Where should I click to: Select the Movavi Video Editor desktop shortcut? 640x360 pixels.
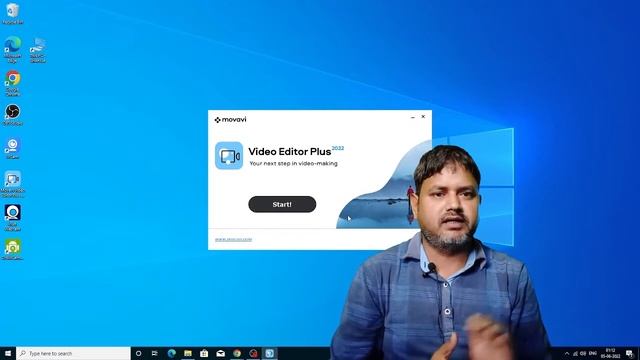[x=13, y=184]
